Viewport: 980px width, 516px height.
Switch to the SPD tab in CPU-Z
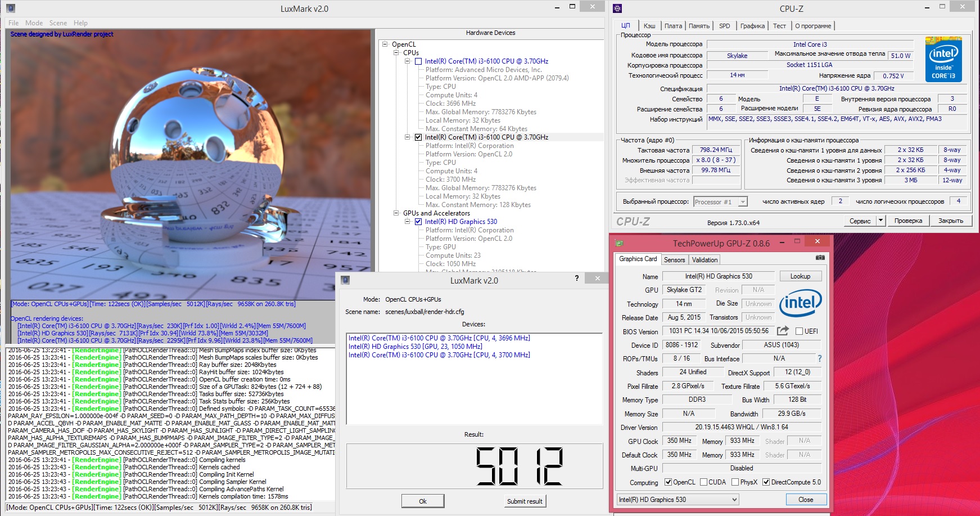tap(725, 26)
